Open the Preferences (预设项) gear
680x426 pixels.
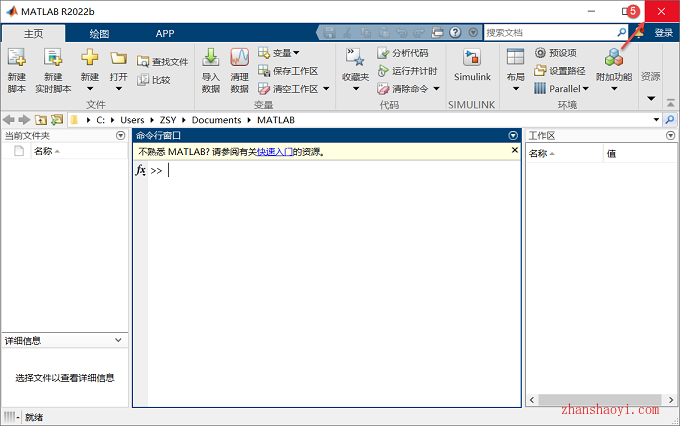(540, 53)
